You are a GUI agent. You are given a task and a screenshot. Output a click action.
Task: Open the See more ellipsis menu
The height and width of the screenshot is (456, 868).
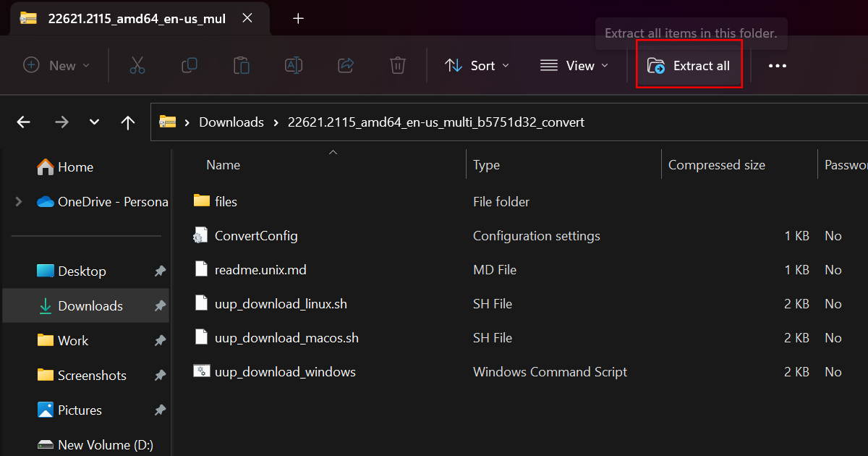(x=778, y=66)
